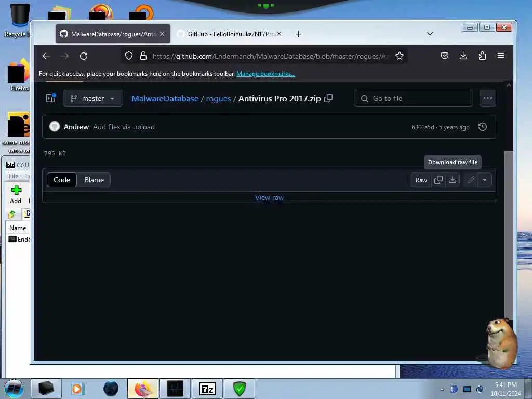
Task: Expand the GitHub file tree panel
Action: pos(50,98)
